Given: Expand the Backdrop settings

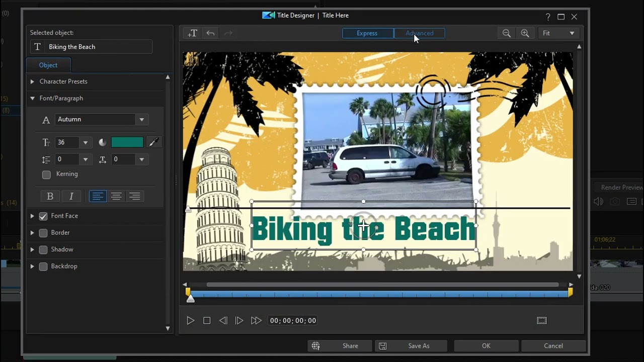Looking at the screenshot, I should click(x=32, y=266).
